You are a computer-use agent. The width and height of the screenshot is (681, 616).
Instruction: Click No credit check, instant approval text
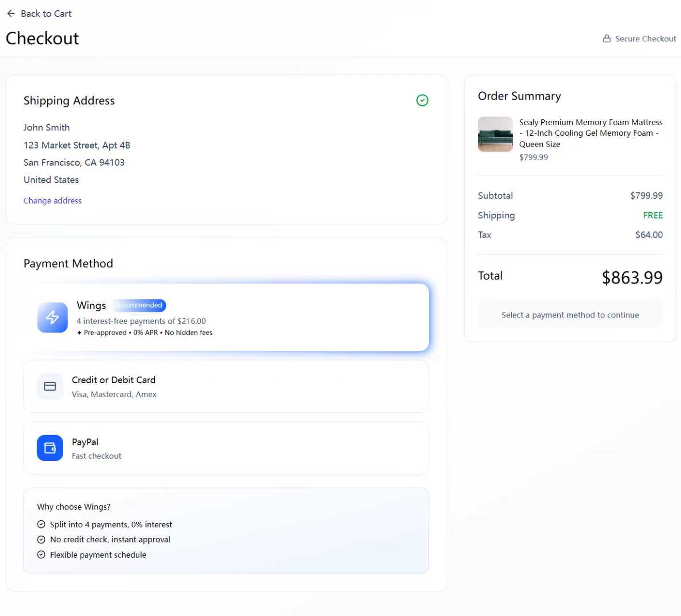(110, 539)
